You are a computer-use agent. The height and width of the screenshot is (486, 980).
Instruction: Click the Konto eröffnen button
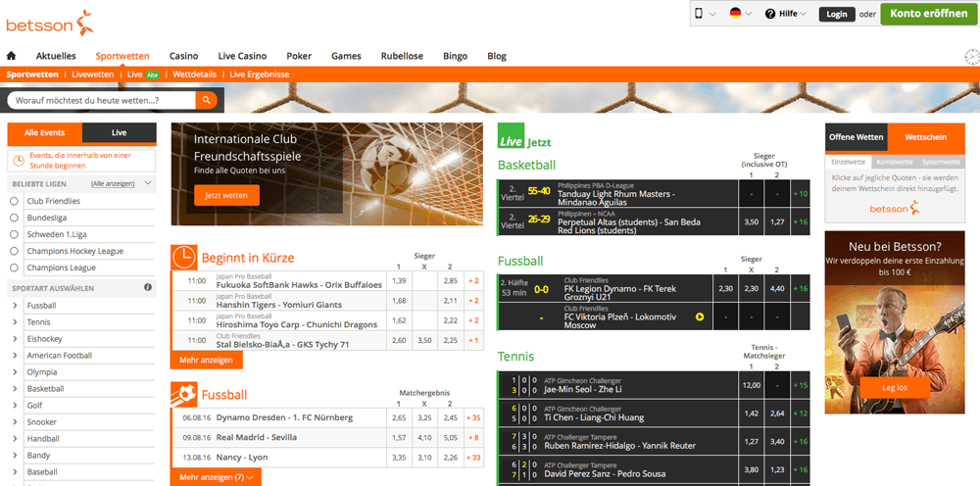coord(929,13)
